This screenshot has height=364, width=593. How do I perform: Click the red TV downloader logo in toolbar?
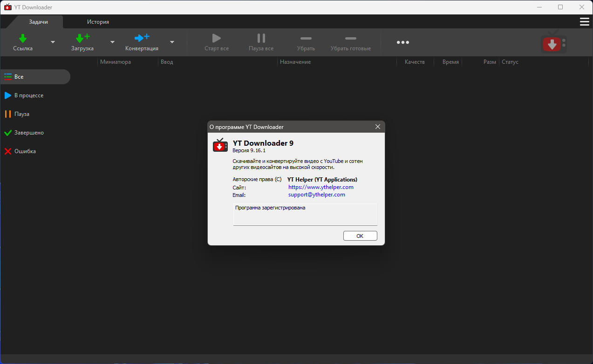554,43
